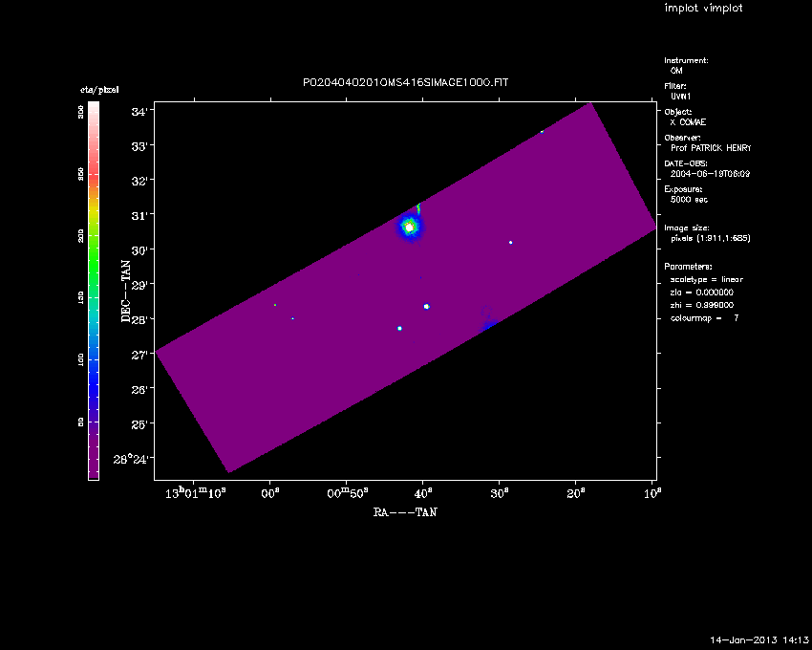Click the 'cts/pixel' colorbar label
The height and width of the screenshot is (650, 812).
pos(99,90)
